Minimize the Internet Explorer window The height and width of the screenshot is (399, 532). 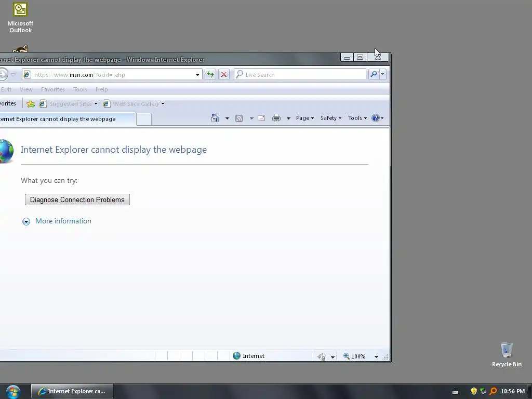click(x=347, y=57)
